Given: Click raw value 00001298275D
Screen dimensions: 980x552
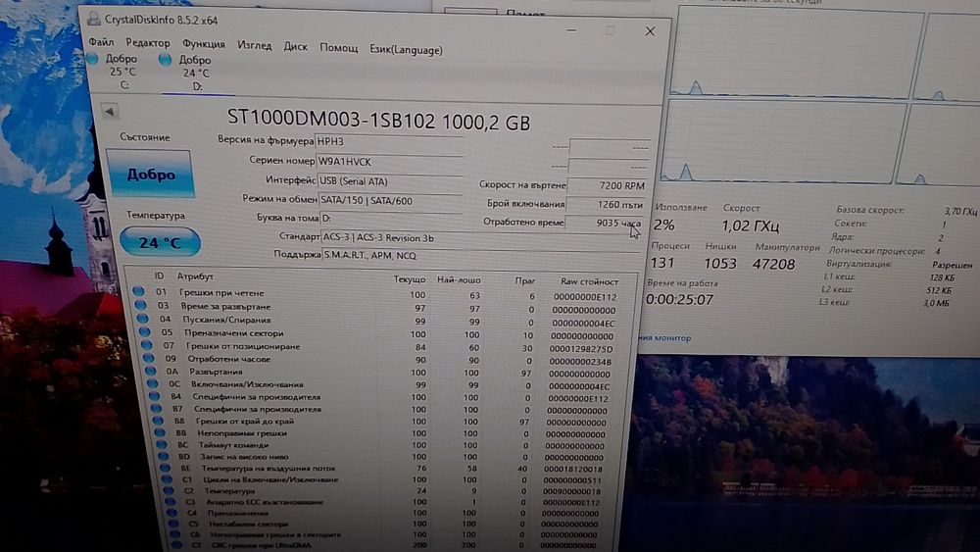Looking at the screenshot, I should (x=581, y=349).
